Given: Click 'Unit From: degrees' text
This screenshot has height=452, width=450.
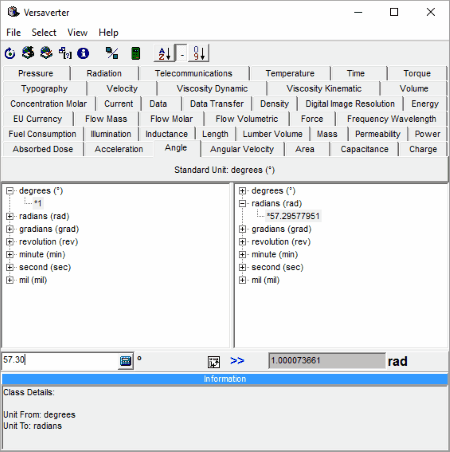Looking at the screenshot, I should pos(39,415).
